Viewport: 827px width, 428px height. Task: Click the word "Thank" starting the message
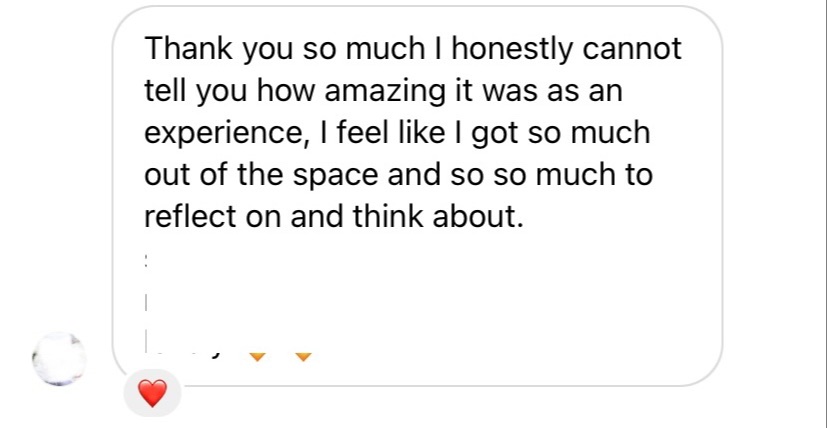[x=186, y=48]
